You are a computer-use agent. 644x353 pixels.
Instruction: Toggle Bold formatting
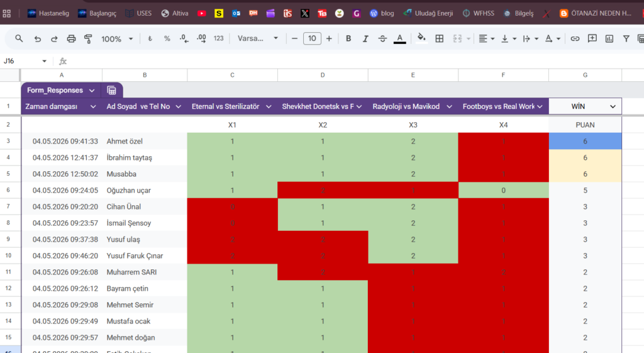click(x=348, y=38)
